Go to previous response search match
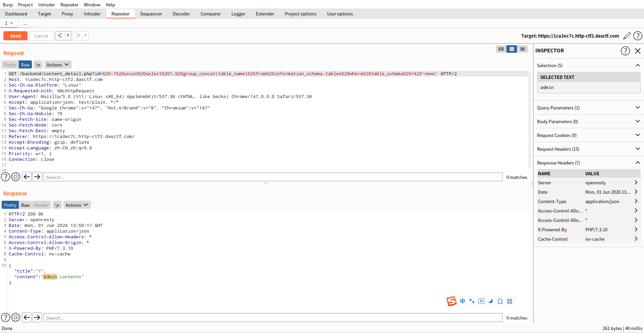 pos(27,318)
